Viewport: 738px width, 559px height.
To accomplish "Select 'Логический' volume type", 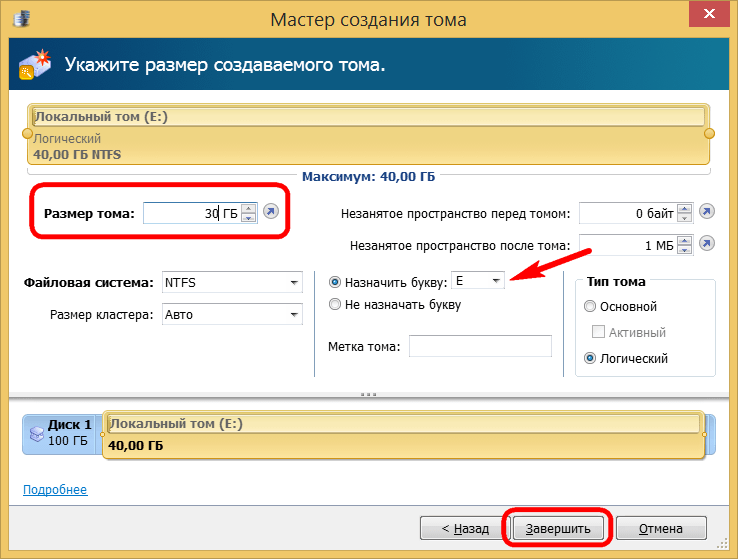I will pos(590,358).
